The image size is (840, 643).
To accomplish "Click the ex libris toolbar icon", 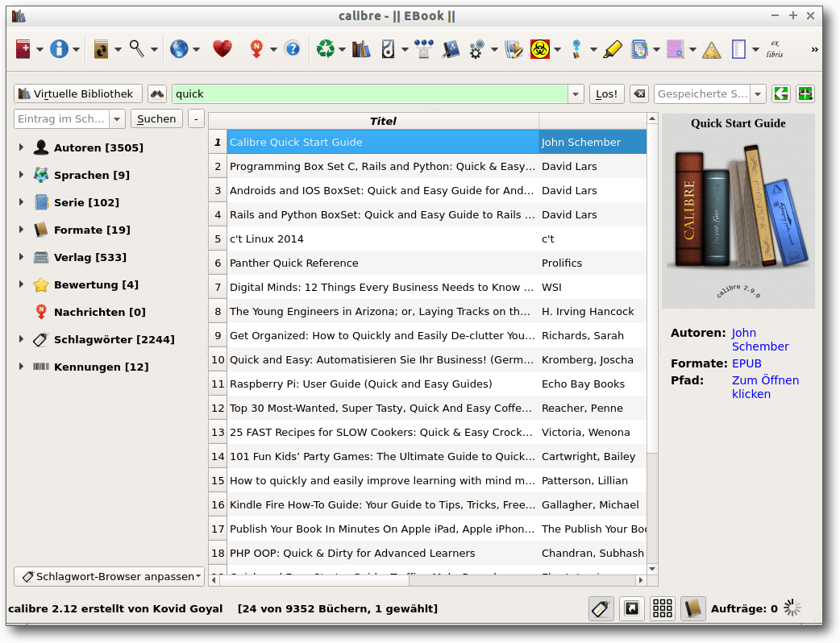I will pyautogui.click(x=775, y=48).
